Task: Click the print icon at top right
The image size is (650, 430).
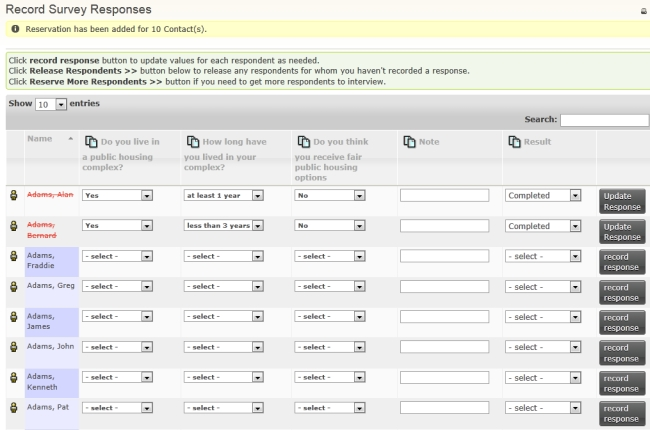Action: (641, 10)
